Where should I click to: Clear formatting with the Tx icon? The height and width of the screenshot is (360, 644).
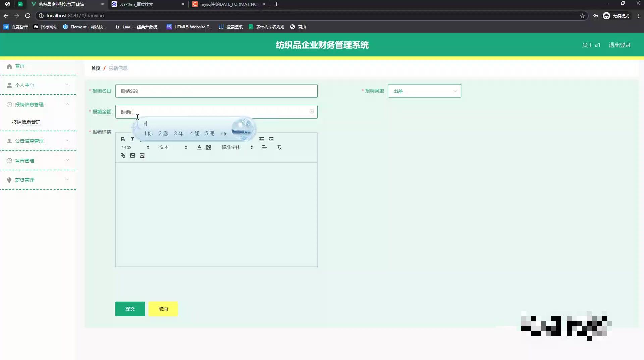[x=279, y=147]
